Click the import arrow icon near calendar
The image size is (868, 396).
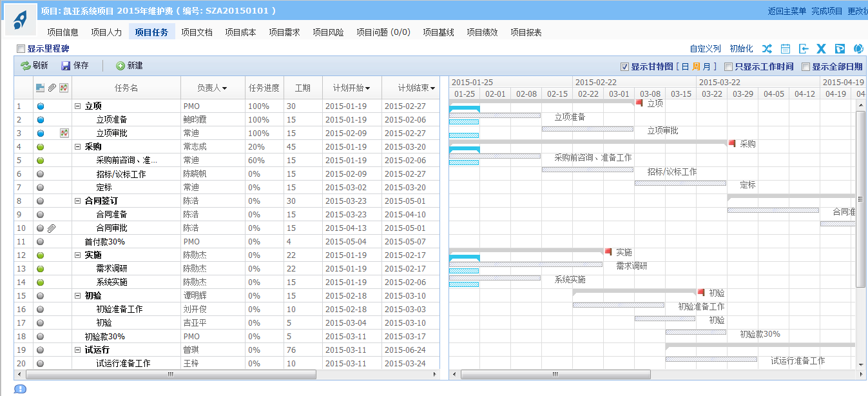803,48
